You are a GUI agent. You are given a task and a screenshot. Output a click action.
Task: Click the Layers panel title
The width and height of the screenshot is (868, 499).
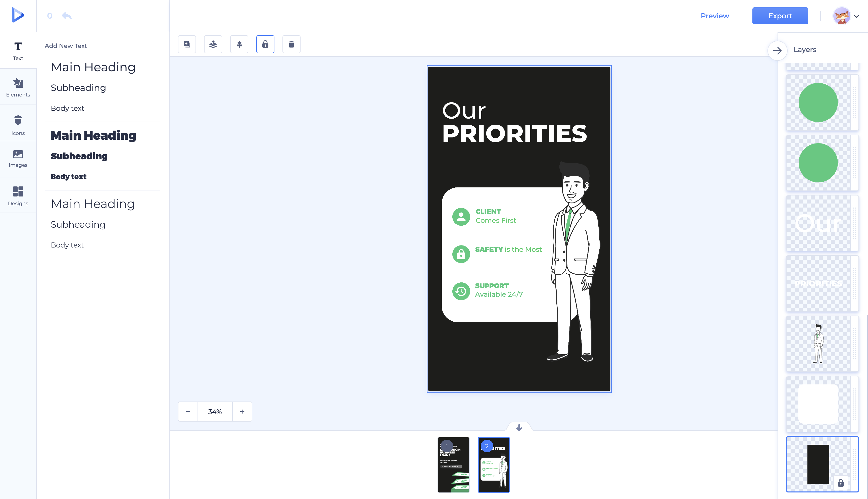point(805,50)
